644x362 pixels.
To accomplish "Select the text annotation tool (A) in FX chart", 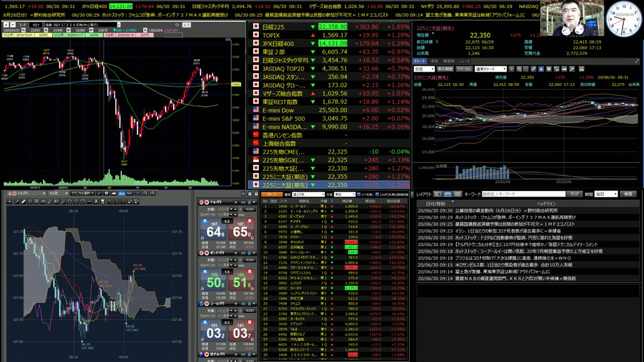I will (x=96, y=202).
